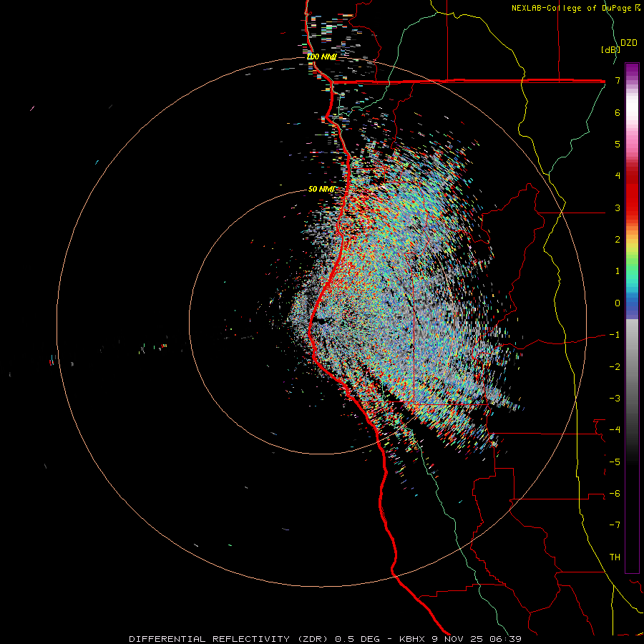The height and width of the screenshot is (644, 644).
Task: Click the 50 NMI range ring label
Action: [321, 189]
